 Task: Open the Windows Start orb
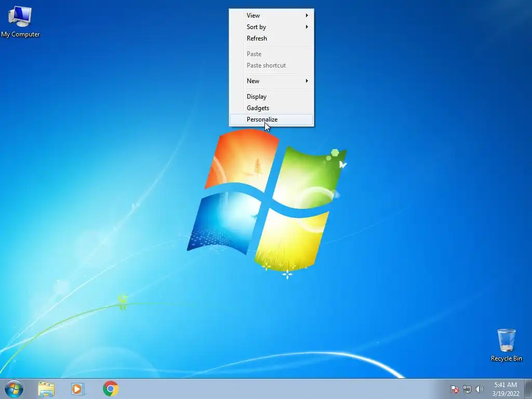click(x=14, y=389)
